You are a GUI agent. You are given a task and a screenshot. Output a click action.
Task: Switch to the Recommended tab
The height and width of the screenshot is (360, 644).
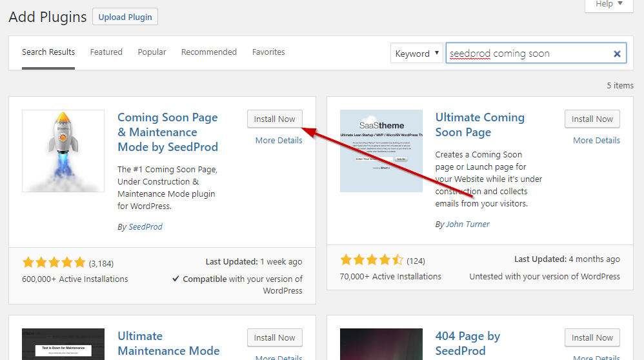coord(209,52)
